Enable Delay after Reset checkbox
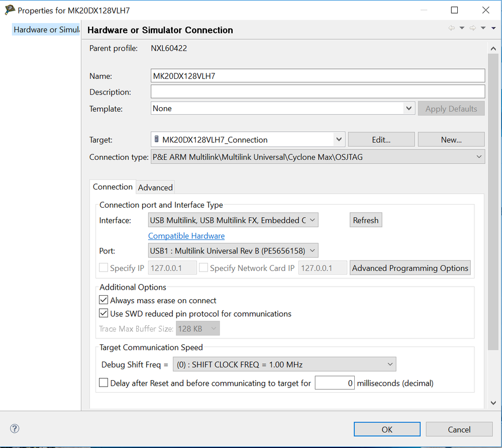 [x=104, y=383]
